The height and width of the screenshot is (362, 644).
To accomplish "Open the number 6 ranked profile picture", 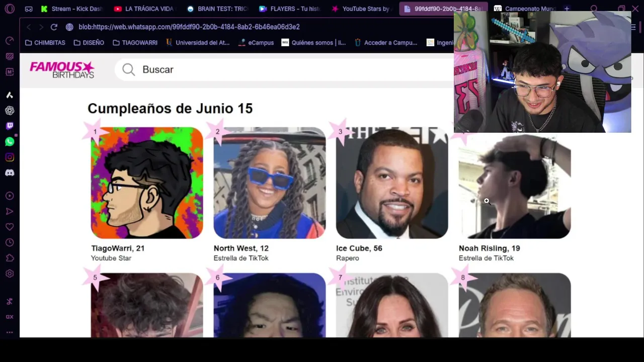I will point(270,305).
